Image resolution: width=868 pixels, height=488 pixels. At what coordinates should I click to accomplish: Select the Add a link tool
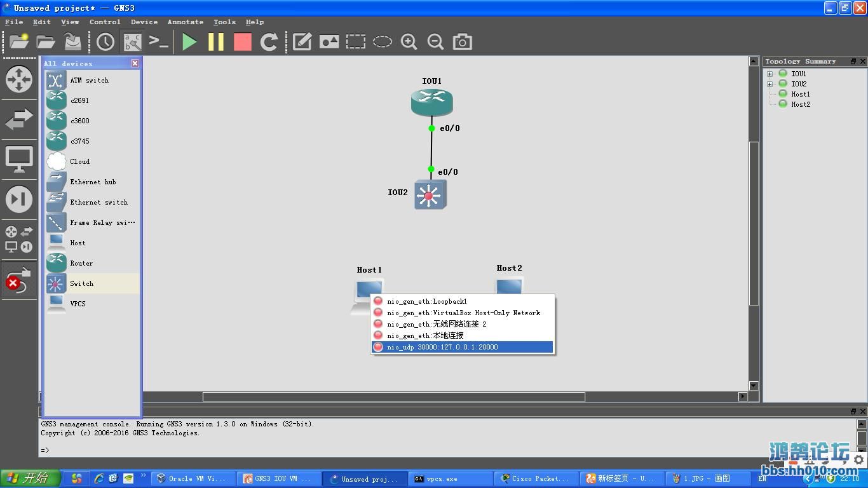(x=19, y=280)
